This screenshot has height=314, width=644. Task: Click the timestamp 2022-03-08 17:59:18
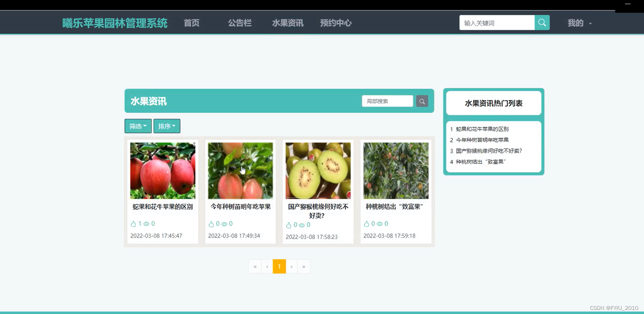coord(389,236)
